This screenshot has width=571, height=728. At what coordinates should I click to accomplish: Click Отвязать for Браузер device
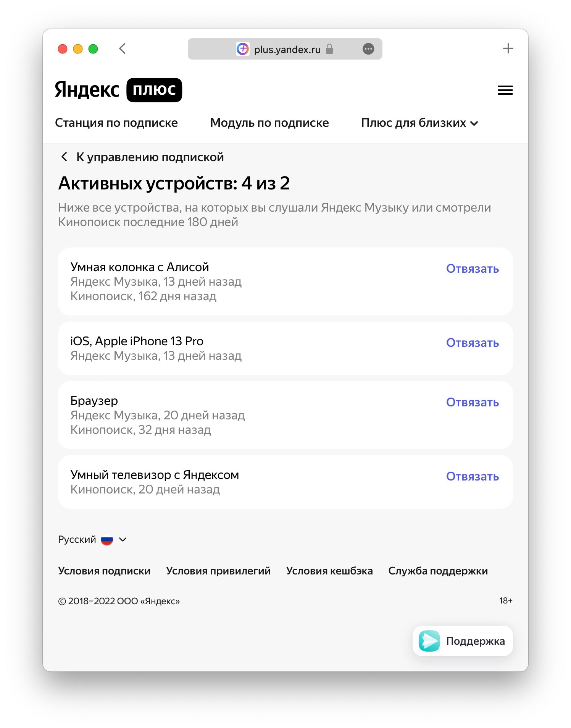click(473, 402)
